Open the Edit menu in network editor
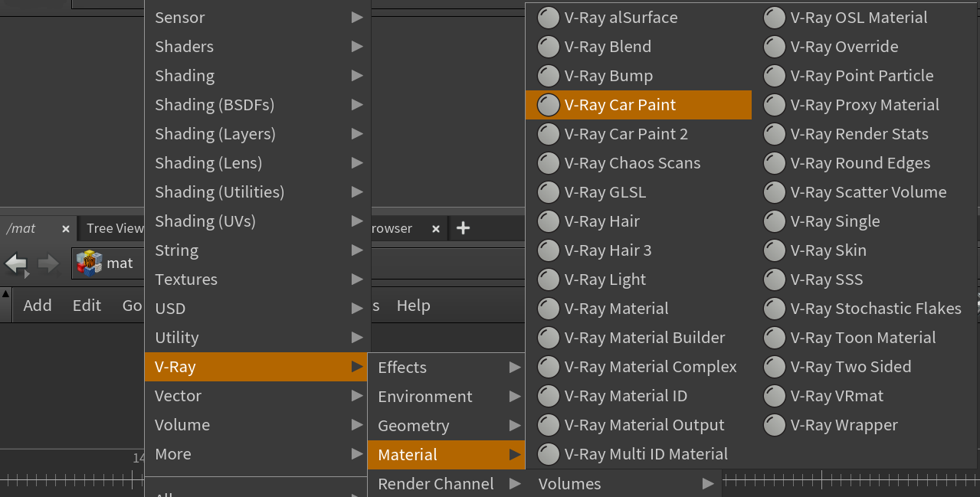The width and height of the screenshot is (980, 497). (87, 306)
